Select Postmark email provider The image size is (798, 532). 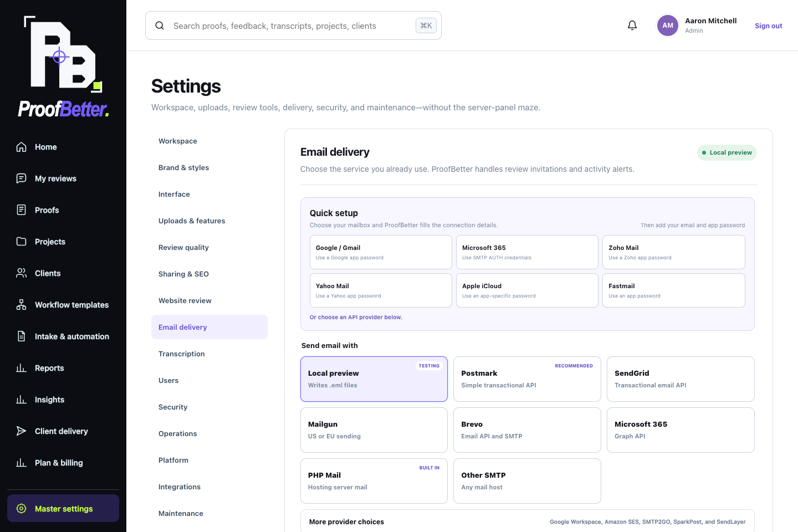tap(527, 379)
